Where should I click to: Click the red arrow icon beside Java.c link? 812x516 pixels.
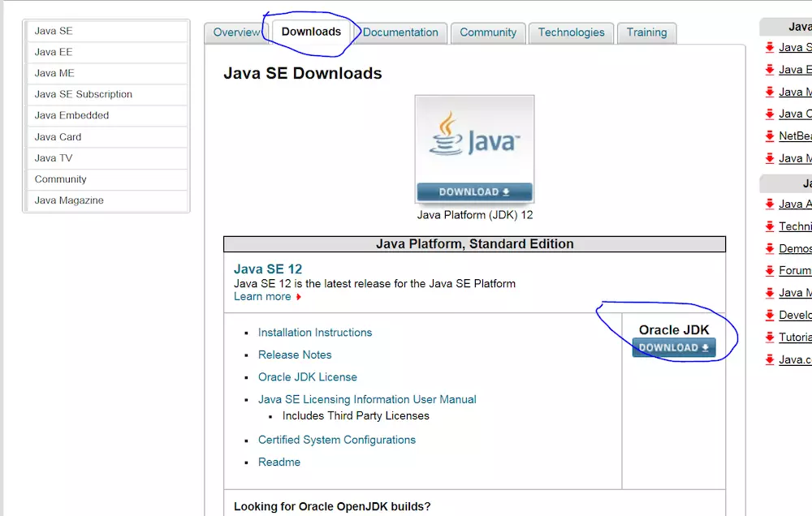click(x=770, y=359)
